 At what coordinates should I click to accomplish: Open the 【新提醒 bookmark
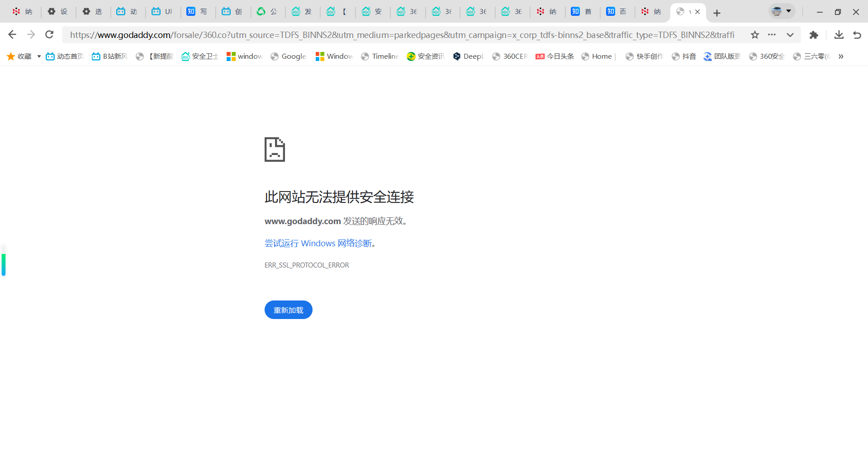pos(154,56)
